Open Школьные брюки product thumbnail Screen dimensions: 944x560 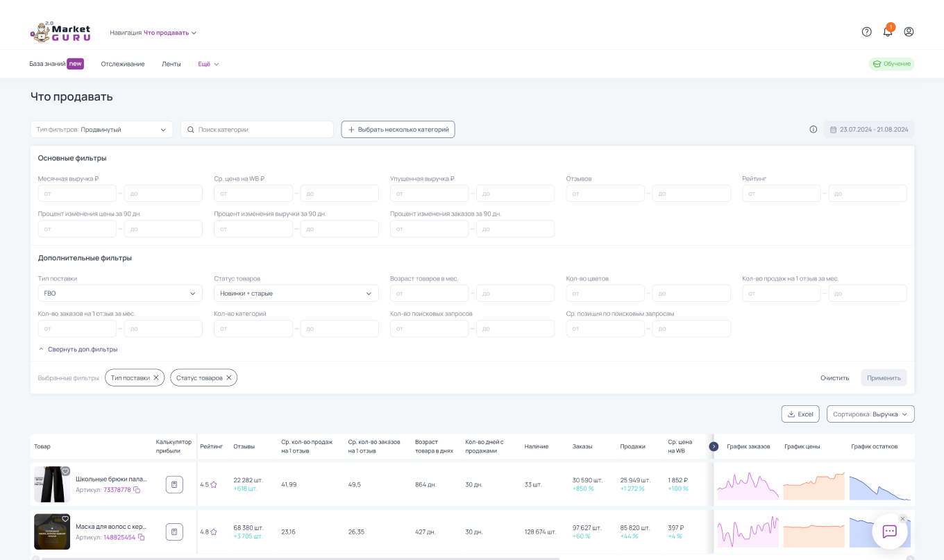tap(52, 484)
